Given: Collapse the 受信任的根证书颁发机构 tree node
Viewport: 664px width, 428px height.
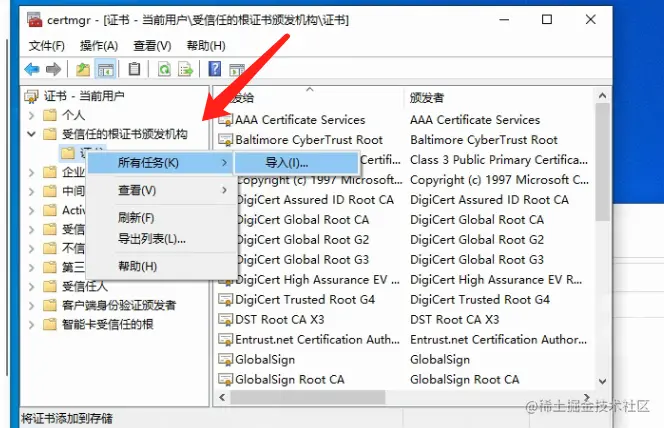Looking at the screenshot, I should tap(31, 134).
